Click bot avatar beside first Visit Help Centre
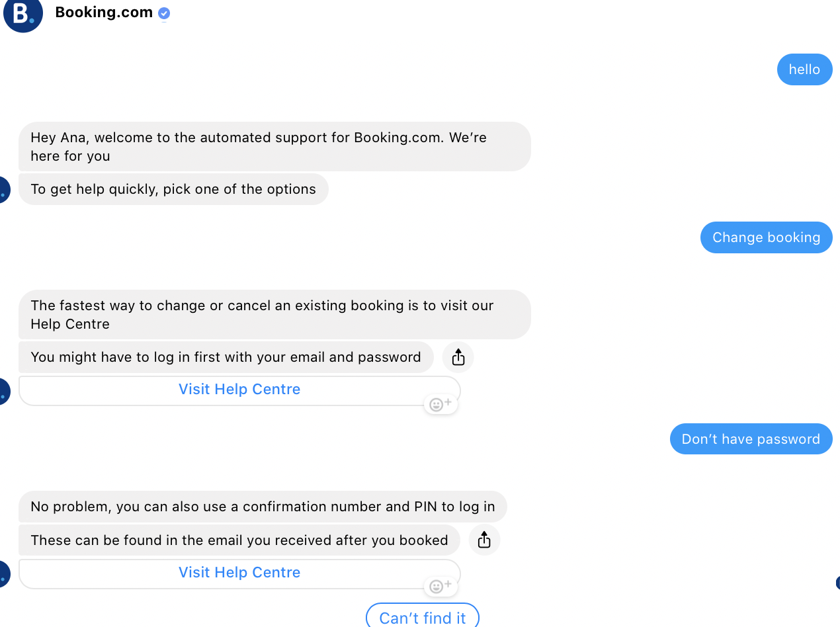Viewport: 840px width, 627px height. click(x=5, y=392)
